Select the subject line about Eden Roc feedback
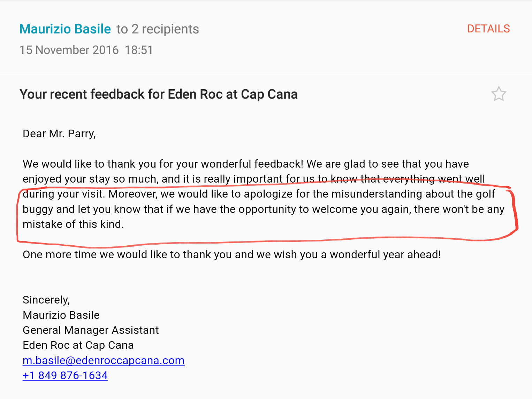Viewport: 532px width, 399px height. click(159, 94)
